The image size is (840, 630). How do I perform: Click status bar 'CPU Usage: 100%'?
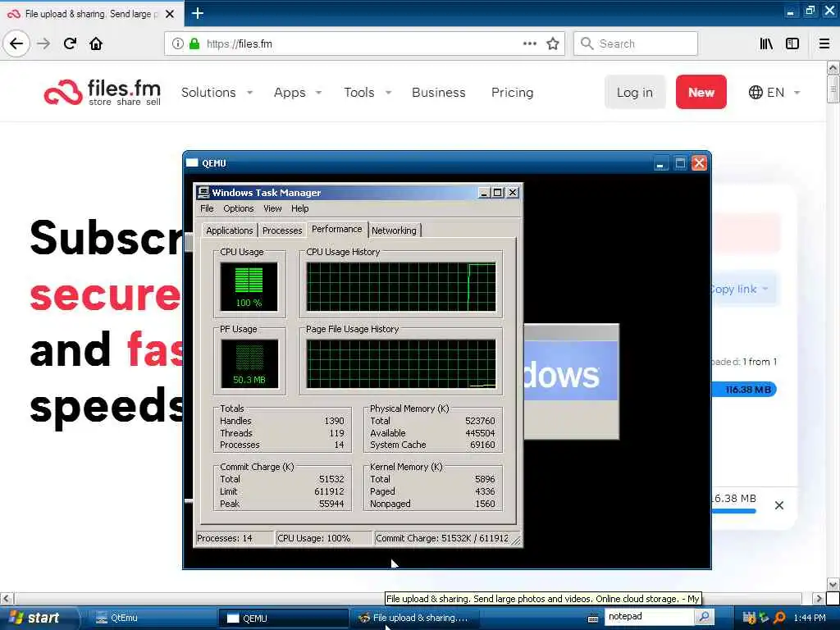click(x=314, y=538)
